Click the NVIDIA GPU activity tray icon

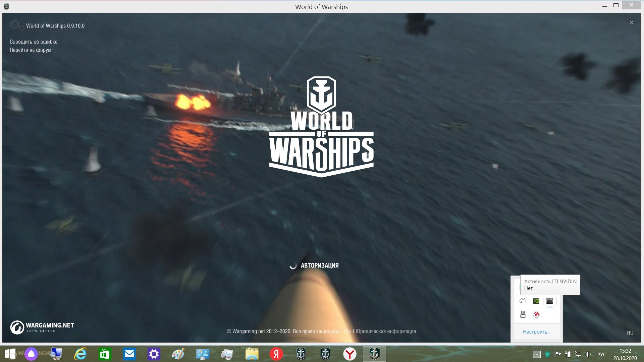coord(549,301)
